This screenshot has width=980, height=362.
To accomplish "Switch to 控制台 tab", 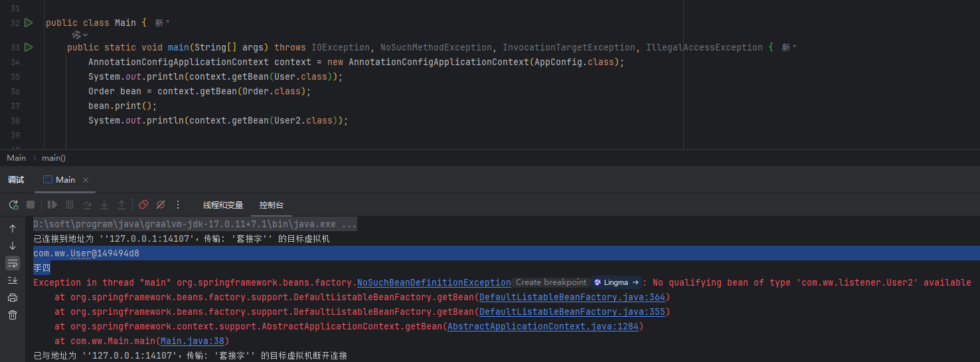I will click(x=272, y=205).
